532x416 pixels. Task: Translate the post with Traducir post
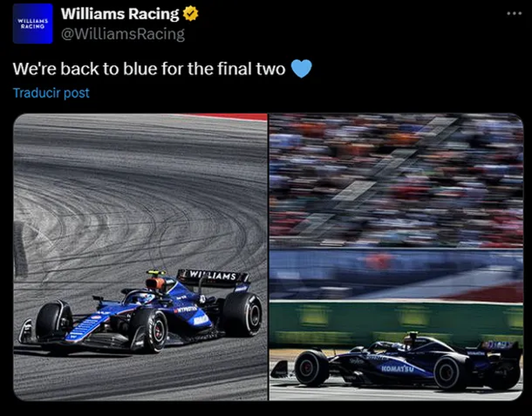click(51, 93)
